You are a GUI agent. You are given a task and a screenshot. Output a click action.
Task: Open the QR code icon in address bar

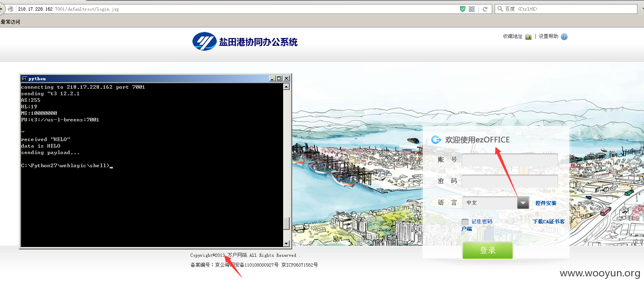472,9
